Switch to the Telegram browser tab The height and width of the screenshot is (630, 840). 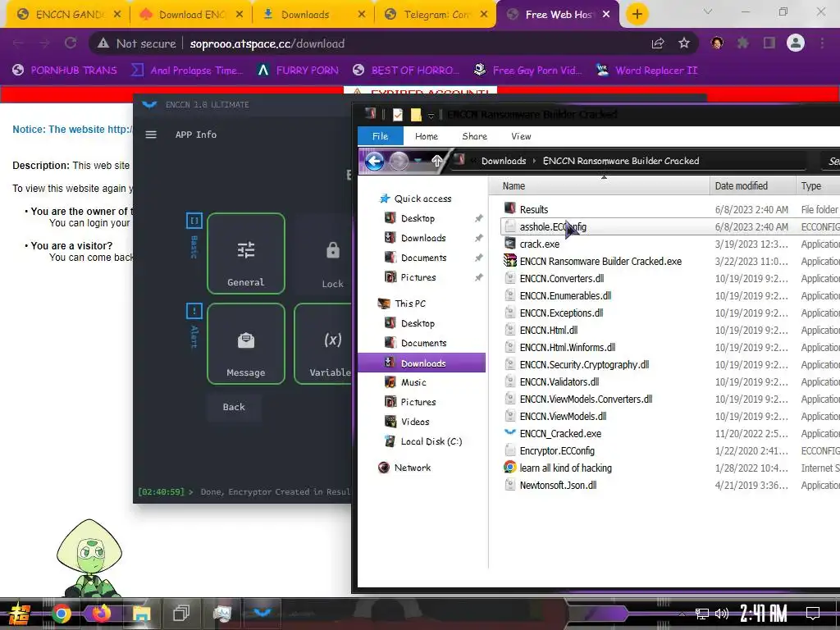[436, 15]
